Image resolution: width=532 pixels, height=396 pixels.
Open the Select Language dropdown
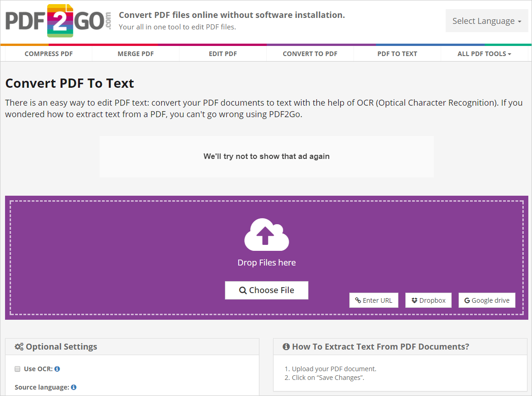487,21
